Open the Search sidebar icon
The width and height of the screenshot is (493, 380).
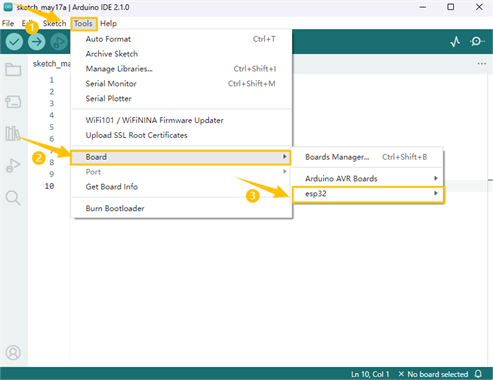coord(13,198)
